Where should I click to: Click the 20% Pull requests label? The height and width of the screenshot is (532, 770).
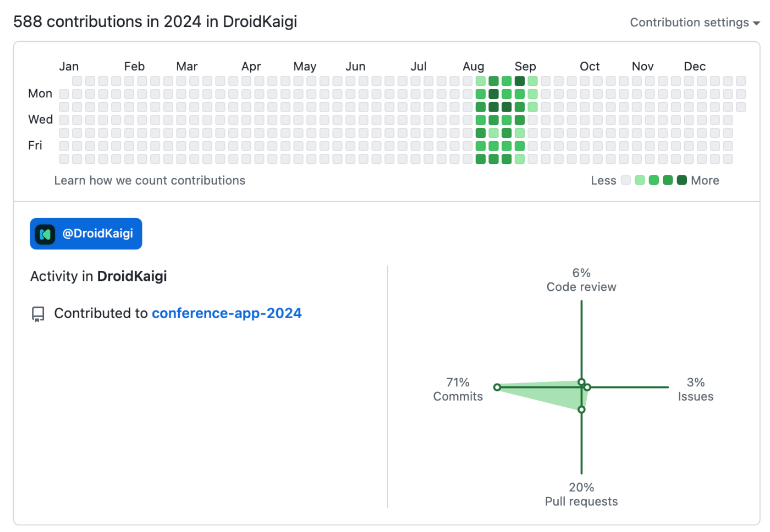(x=581, y=494)
